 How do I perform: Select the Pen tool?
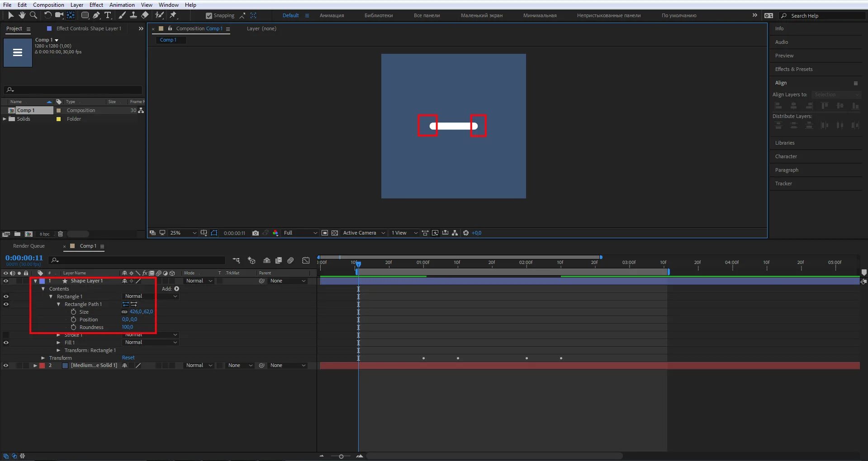[x=96, y=15]
